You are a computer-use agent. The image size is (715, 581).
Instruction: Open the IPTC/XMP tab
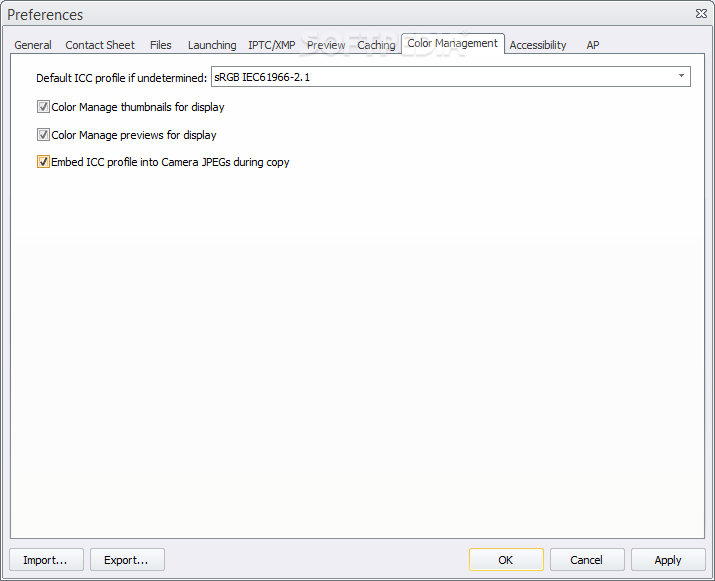(272, 45)
